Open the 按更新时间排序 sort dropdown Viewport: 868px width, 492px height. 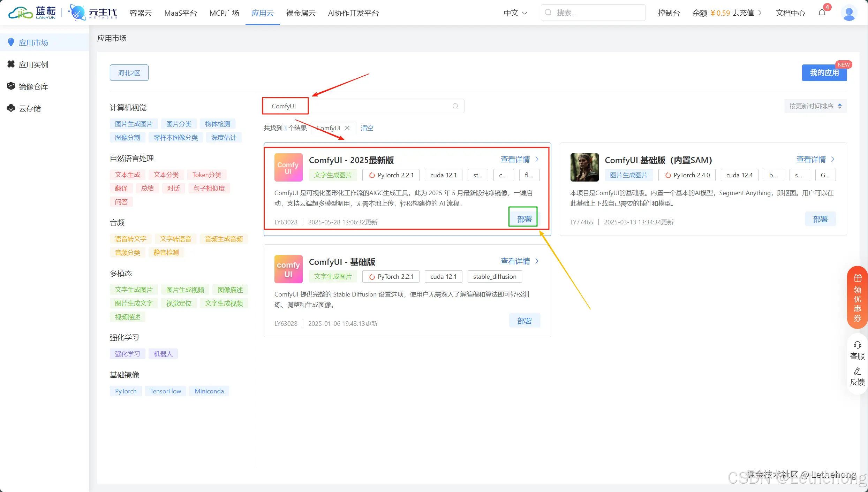click(815, 106)
